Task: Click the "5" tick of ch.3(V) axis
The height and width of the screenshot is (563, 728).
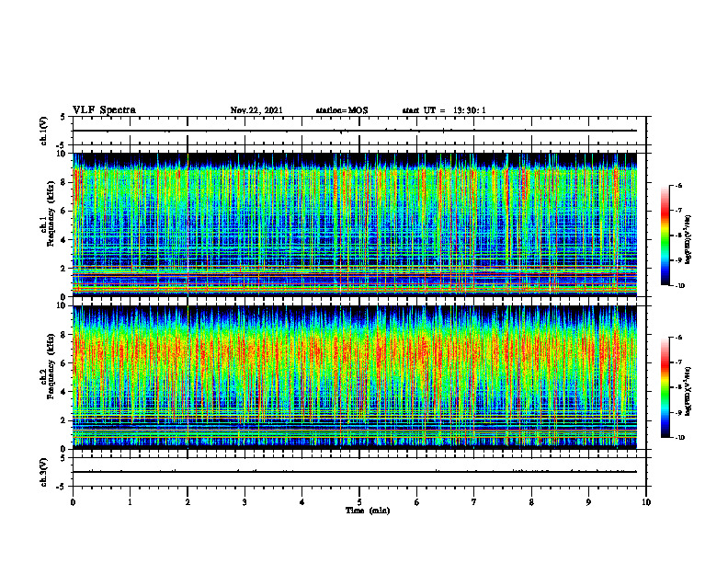Action: 63,458
